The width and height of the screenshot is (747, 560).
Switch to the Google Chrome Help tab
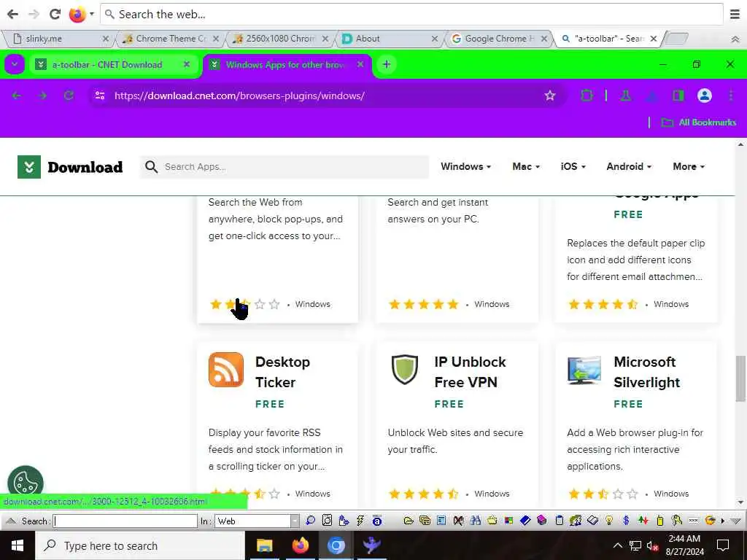point(499,39)
